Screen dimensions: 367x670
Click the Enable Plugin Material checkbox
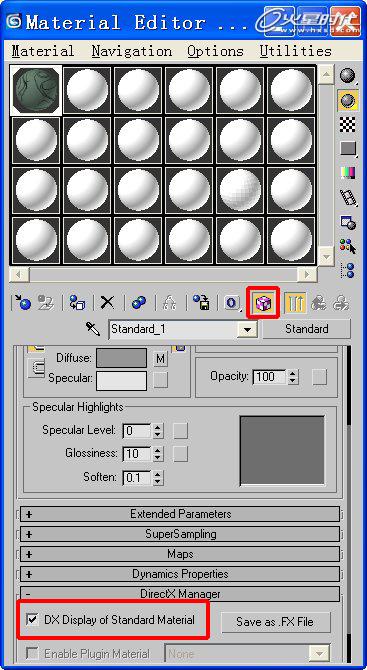coord(32,653)
